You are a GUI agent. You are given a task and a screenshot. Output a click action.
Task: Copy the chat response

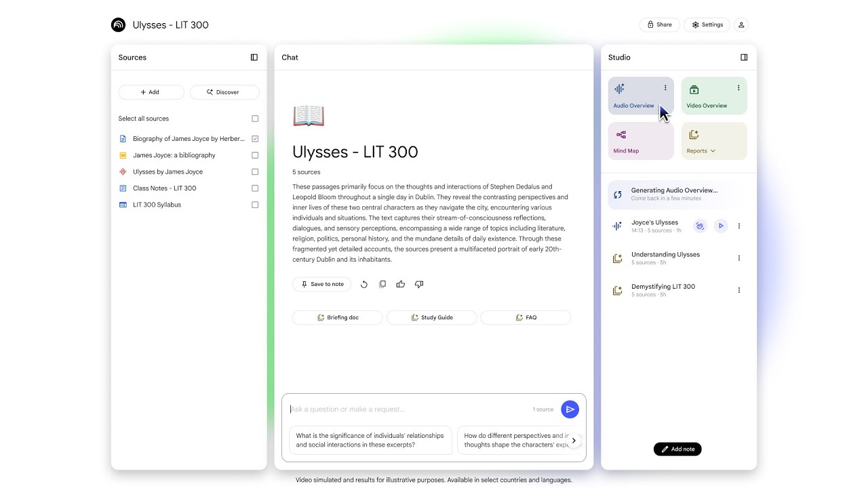(382, 284)
